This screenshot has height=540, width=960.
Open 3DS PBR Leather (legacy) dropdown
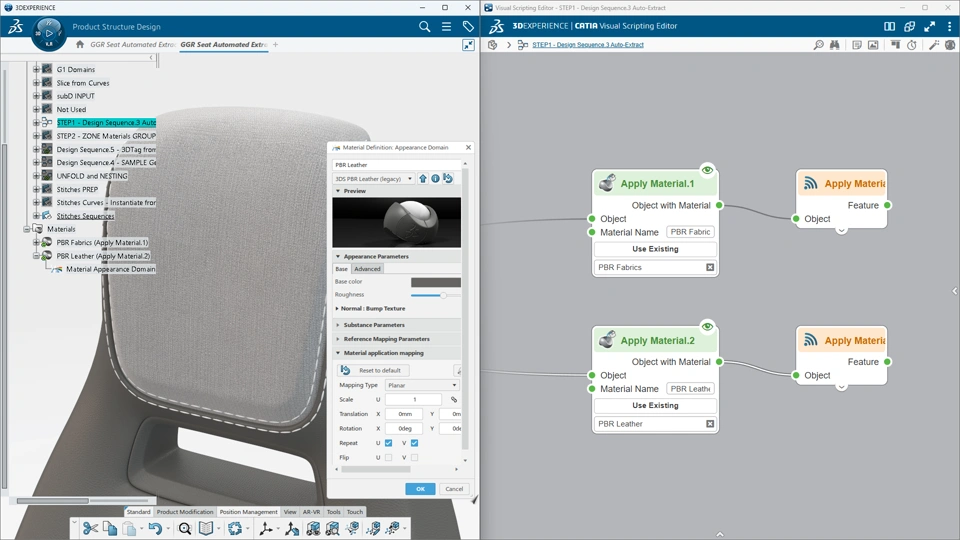click(x=374, y=179)
